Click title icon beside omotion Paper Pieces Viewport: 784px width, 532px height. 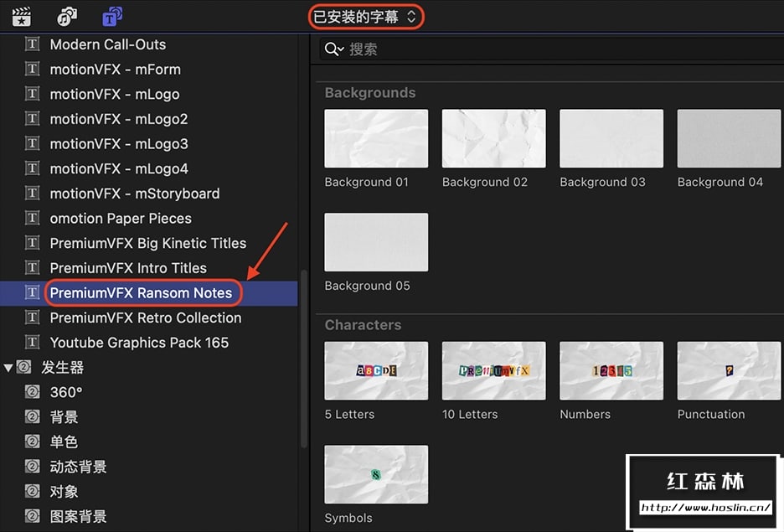pos(32,218)
